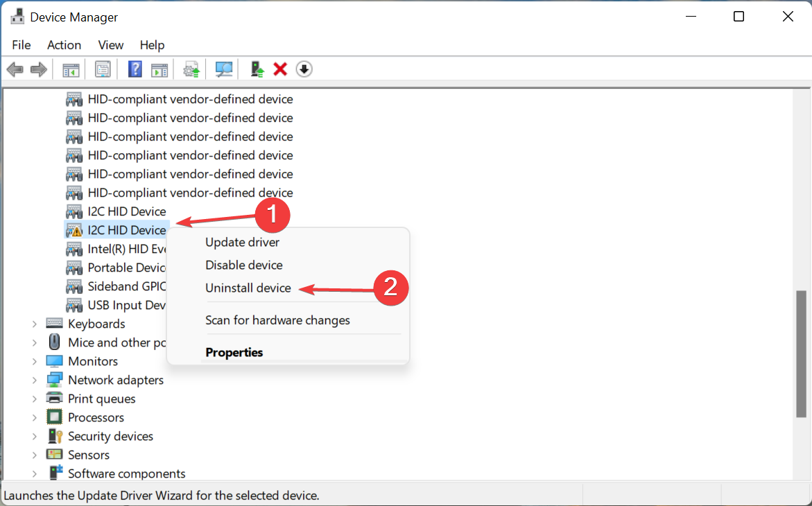This screenshot has width=812, height=506.
Task: Click the Properties toolbar icon
Action: (103, 69)
